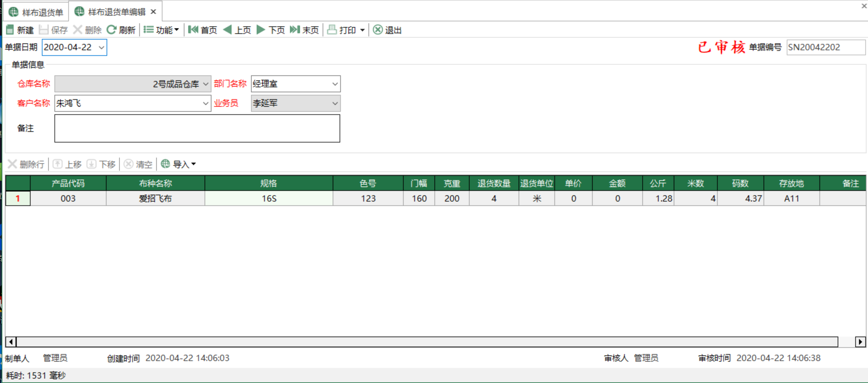Expand the 业务员 salesperson dropdown
Screen dimensions: 868x383
tap(335, 103)
